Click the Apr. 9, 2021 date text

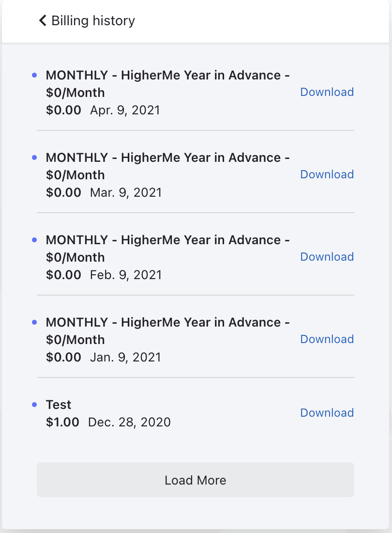click(125, 110)
